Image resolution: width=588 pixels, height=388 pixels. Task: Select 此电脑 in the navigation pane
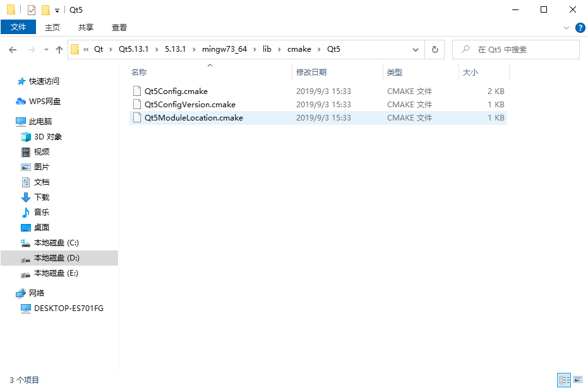pos(33,121)
